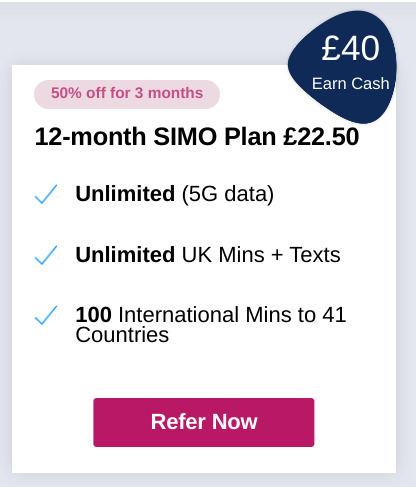
Task: Click the checkmark beside Unlimited 5G data
Action: 46,194
